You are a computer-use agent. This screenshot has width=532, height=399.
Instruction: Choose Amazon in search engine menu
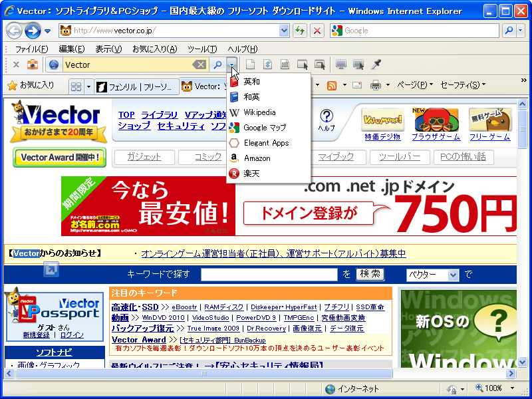coord(269,158)
